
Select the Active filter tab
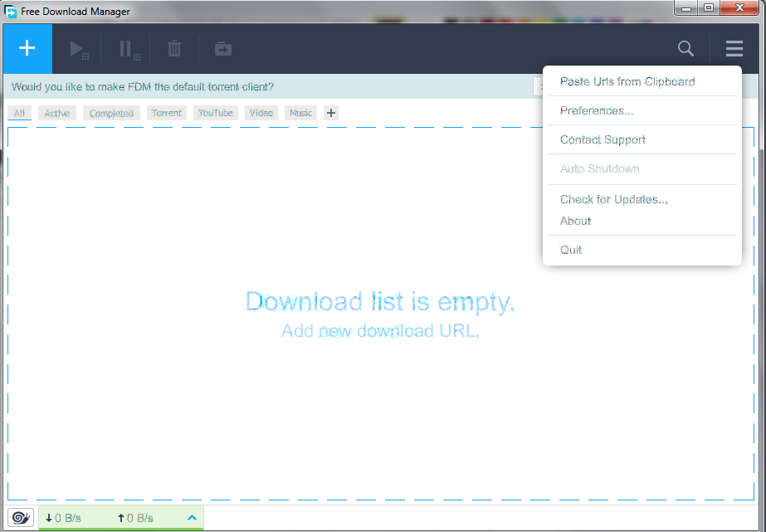pyautogui.click(x=57, y=113)
